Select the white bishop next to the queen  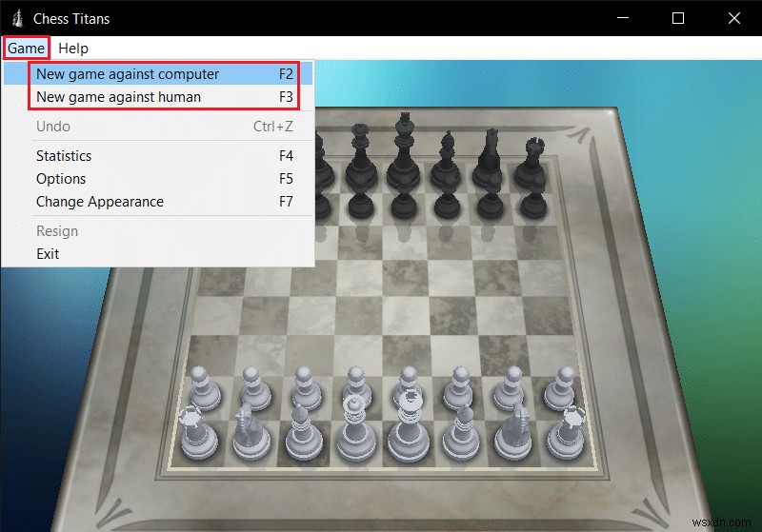[303, 433]
